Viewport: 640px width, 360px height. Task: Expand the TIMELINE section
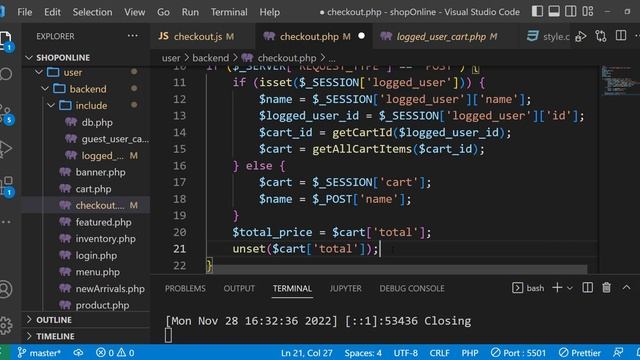click(x=86, y=336)
